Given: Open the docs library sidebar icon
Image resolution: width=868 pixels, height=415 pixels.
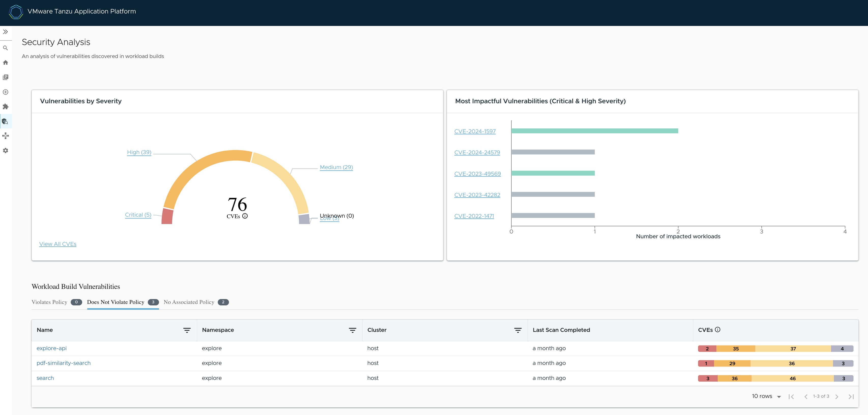Looking at the screenshot, I should tap(5, 77).
